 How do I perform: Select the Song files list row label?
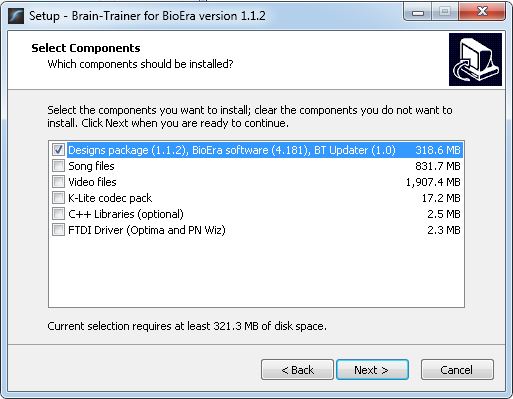point(91,166)
